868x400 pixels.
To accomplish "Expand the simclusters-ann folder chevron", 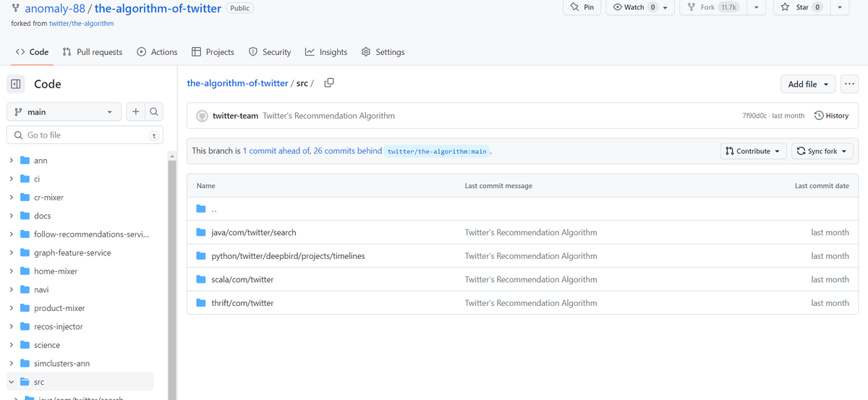I will click(x=12, y=364).
